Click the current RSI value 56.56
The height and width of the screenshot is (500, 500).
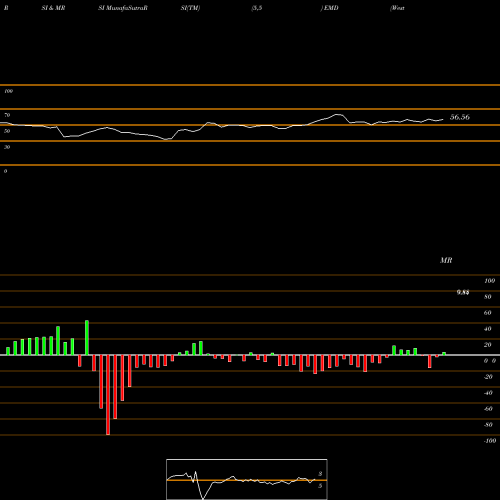(x=460, y=117)
